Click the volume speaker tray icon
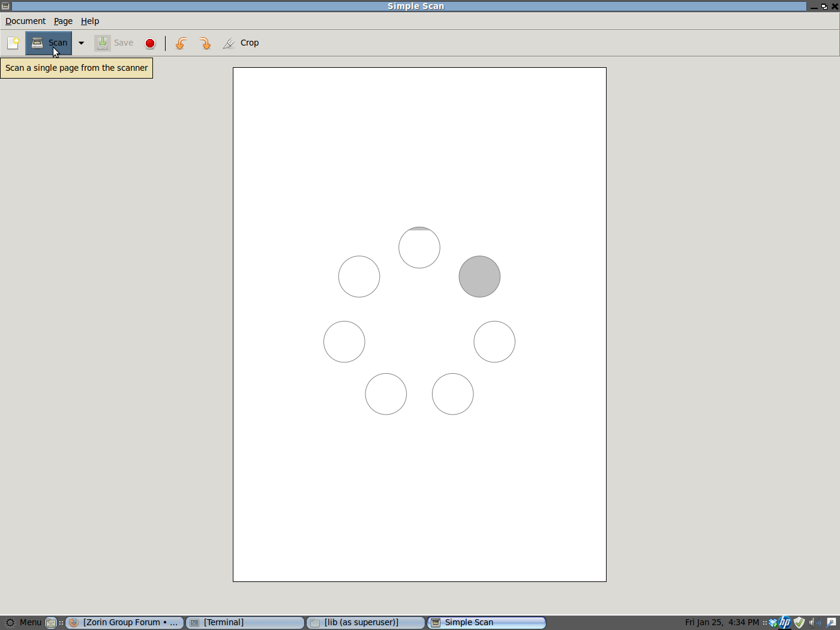 [814, 622]
